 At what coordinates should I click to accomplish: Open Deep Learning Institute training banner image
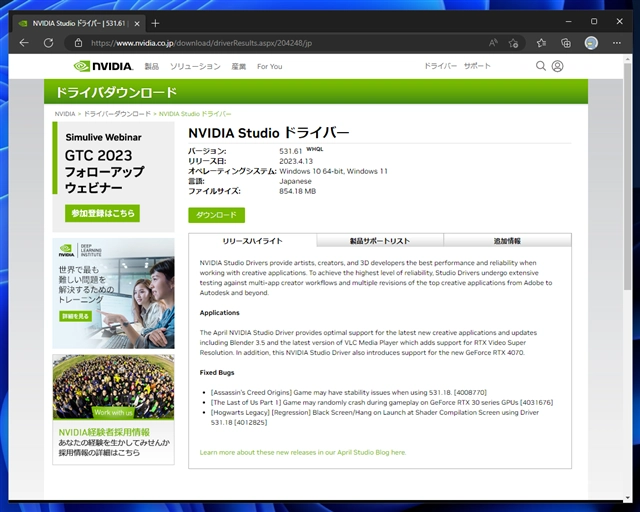coord(113,293)
